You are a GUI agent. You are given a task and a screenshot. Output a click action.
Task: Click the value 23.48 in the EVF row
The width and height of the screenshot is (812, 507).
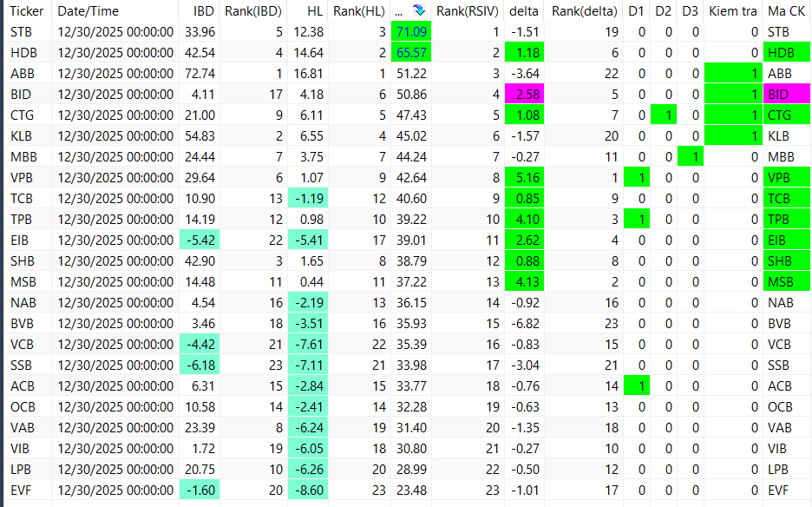pyautogui.click(x=412, y=490)
